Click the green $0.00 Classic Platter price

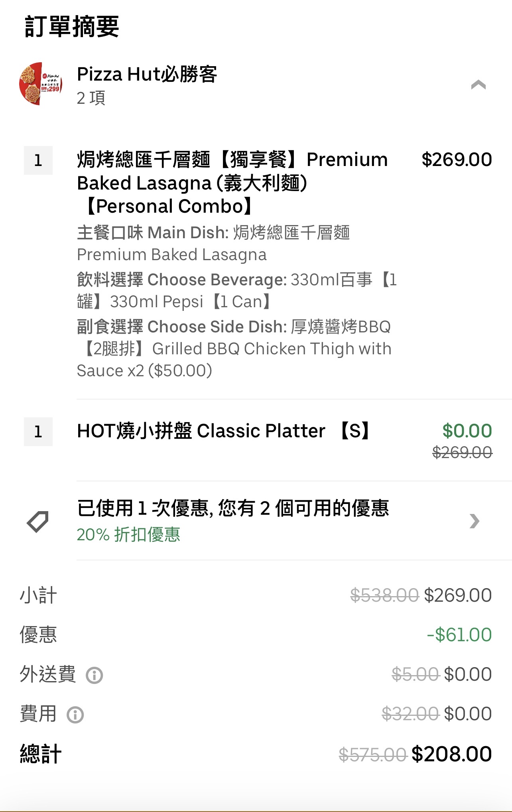[467, 431]
